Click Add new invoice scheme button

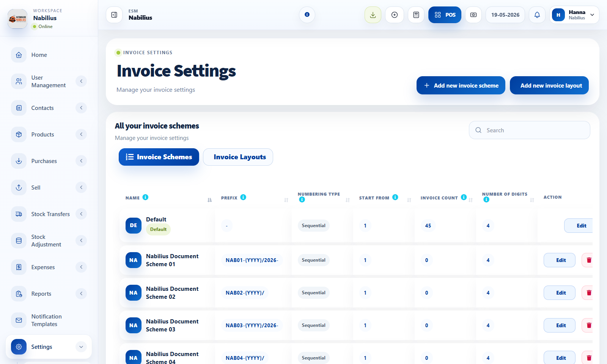tap(461, 85)
